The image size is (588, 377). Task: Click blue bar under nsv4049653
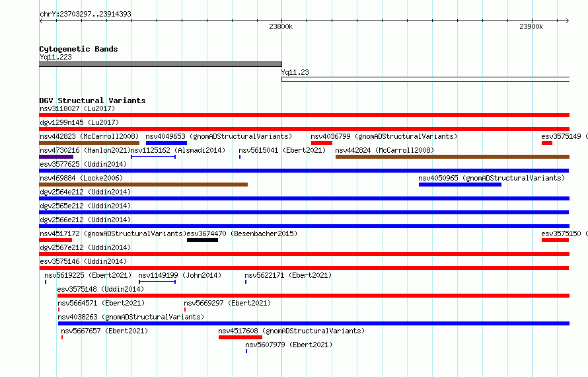166,143
